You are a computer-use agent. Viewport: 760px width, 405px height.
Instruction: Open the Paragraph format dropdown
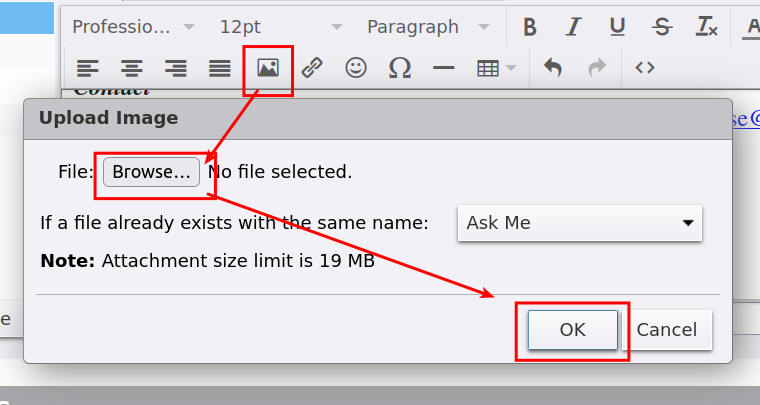pos(428,27)
